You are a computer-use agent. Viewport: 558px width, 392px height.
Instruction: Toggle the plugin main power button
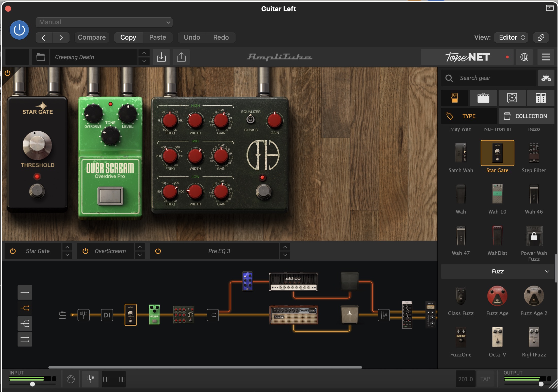pos(19,30)
